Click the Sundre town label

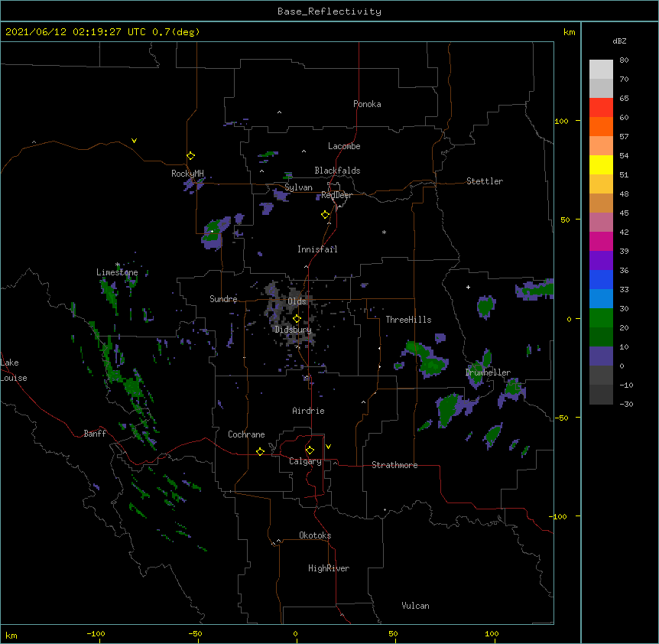coord(223,299)
